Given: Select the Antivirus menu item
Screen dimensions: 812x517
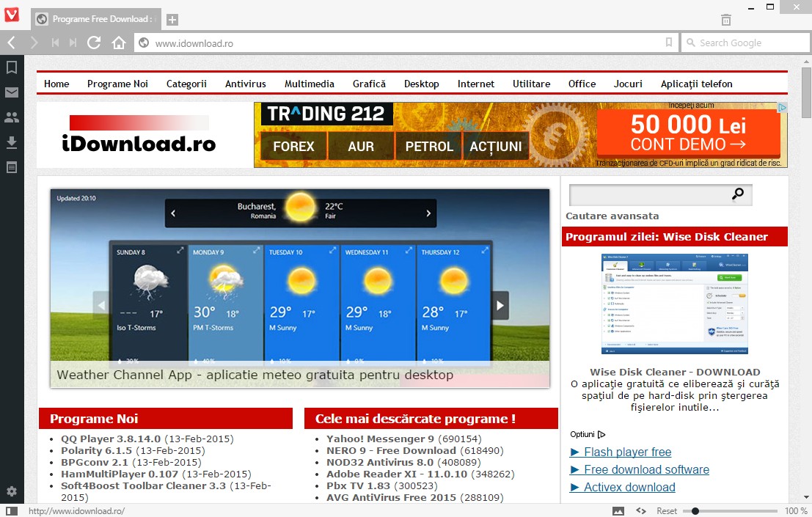Looking at the screenshot, I should point(246,84).
